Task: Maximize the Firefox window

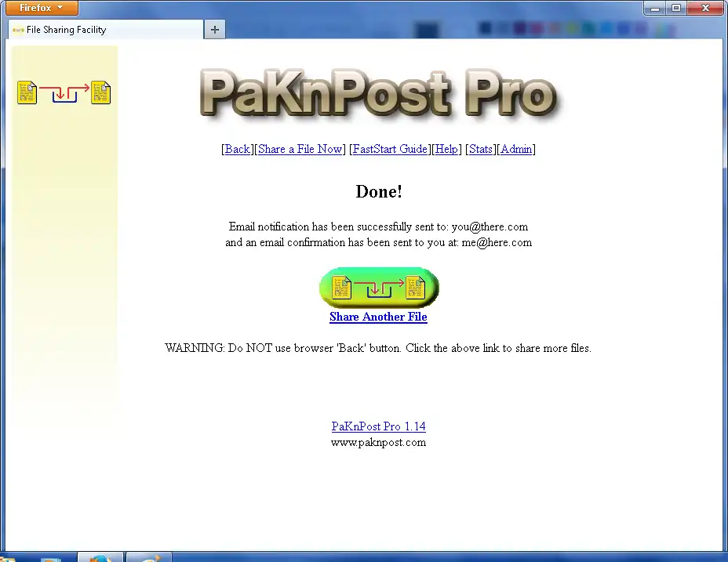Action: tap(676, 8)
